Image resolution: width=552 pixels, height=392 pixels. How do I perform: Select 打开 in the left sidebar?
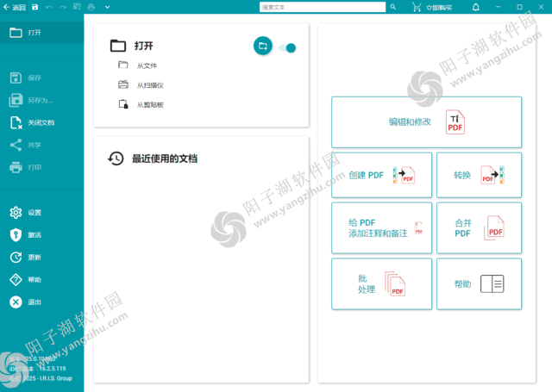(x=42, y=33)
